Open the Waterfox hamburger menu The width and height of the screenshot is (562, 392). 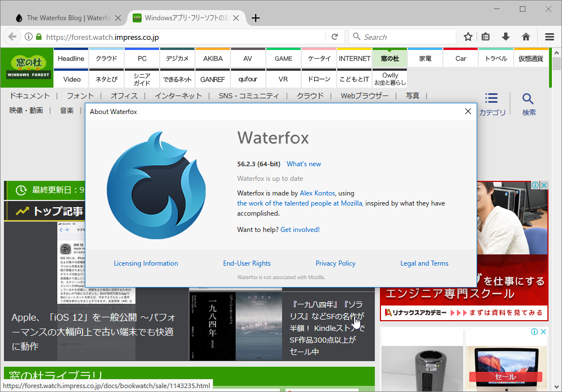coord(549,37)
